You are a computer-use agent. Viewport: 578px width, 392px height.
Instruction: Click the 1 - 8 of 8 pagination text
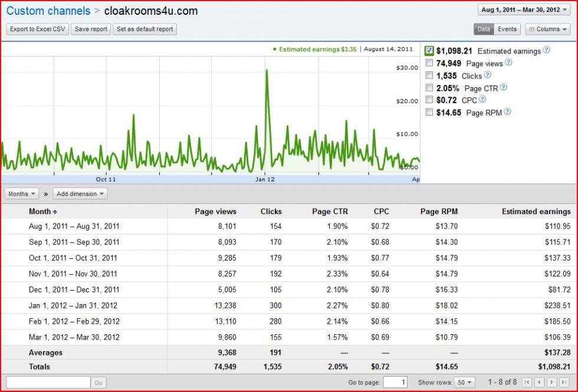[x=502, y=382]
